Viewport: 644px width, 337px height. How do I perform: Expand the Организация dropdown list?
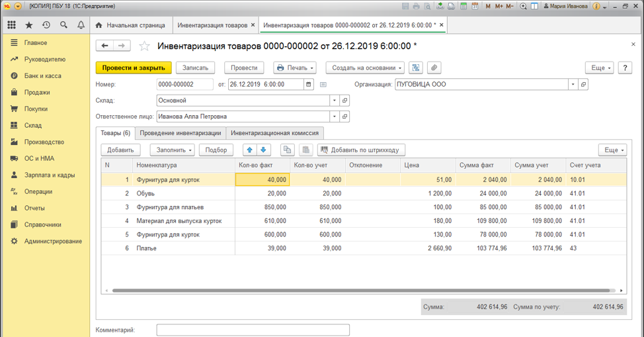tap(573, 85)
